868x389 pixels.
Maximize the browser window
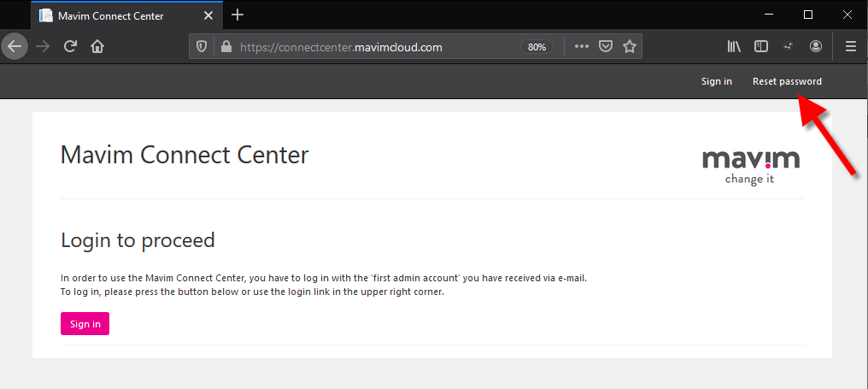[808, 15]
